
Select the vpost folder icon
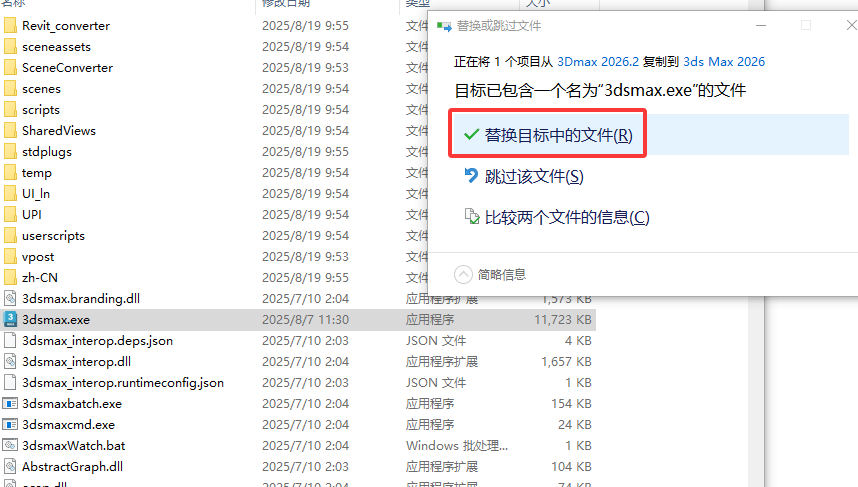click(10, 256)
